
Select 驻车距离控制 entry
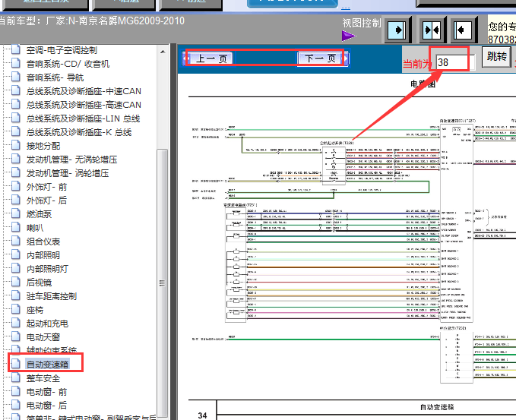pos(52,296)
